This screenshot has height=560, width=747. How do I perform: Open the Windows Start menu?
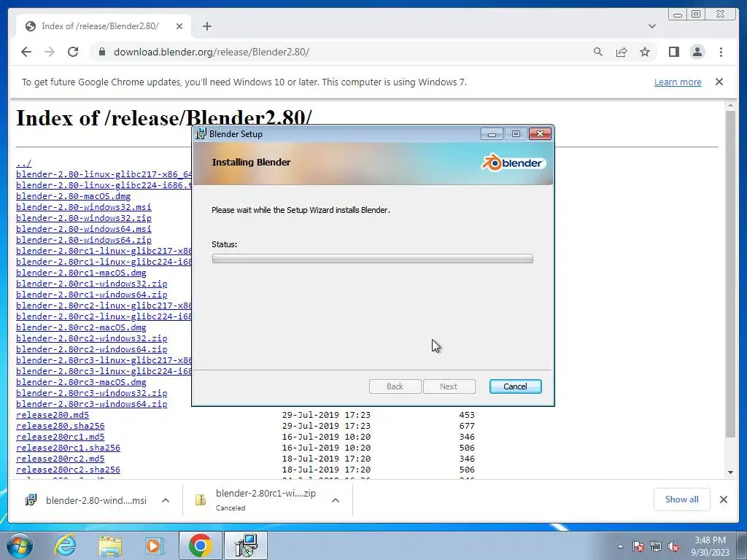[x=19, y=545]
